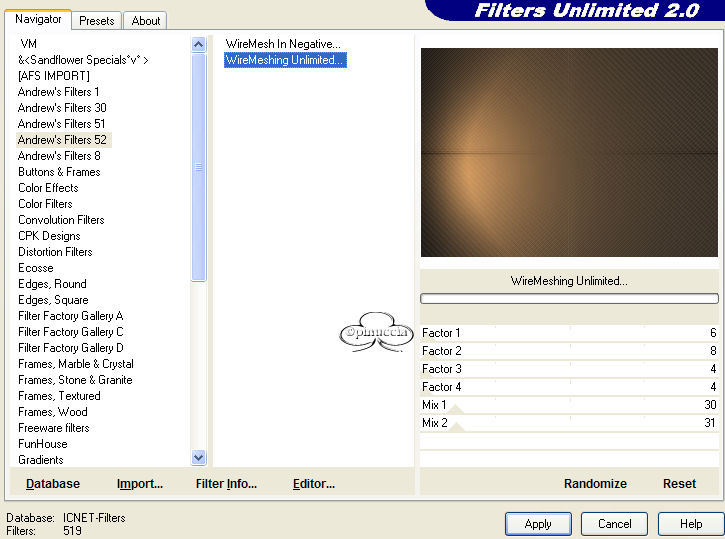The image size is (725, 539).
Task: Click Randomize to shuffle settings
Action: tap(595, 484)
